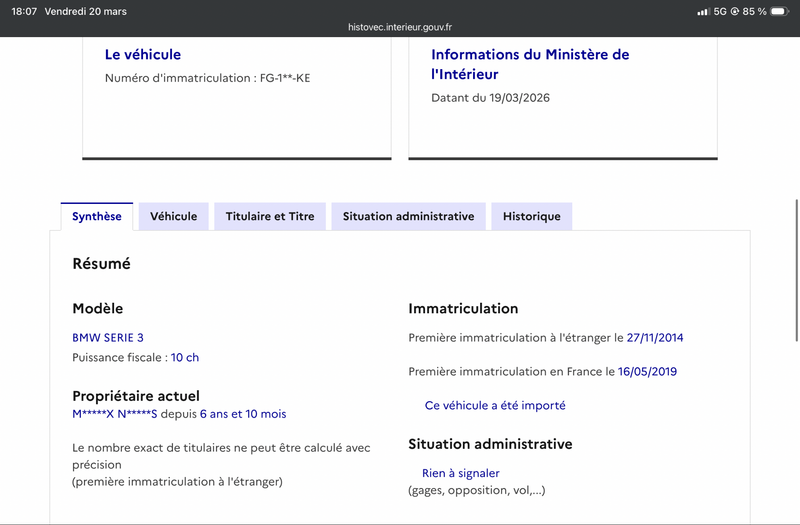Click the foreign registration date 27/11/2014
The image size is (800, 525).
click(x=655, y=338)
